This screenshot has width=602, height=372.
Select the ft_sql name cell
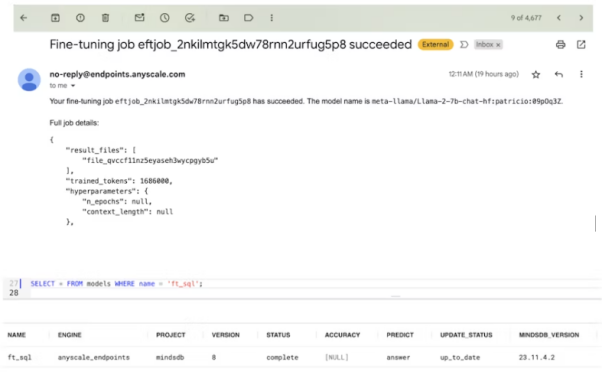20,357
